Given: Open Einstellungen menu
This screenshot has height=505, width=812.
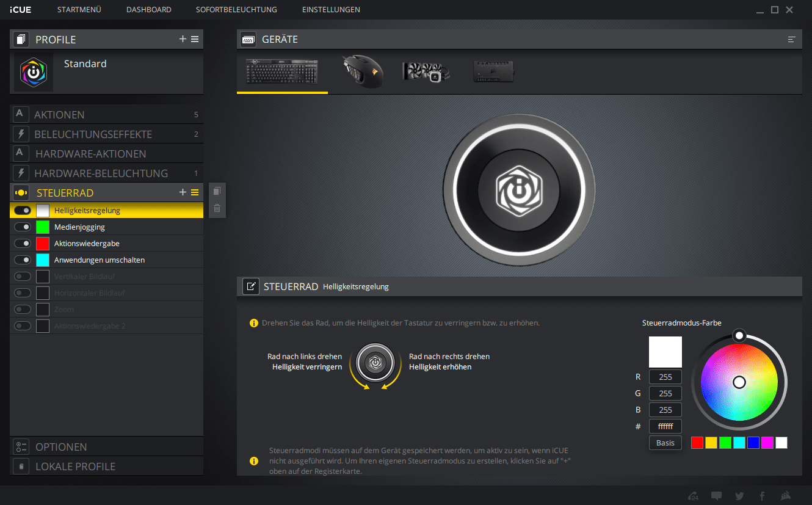Looking at the screenshot, I should (x=331, y=10).
